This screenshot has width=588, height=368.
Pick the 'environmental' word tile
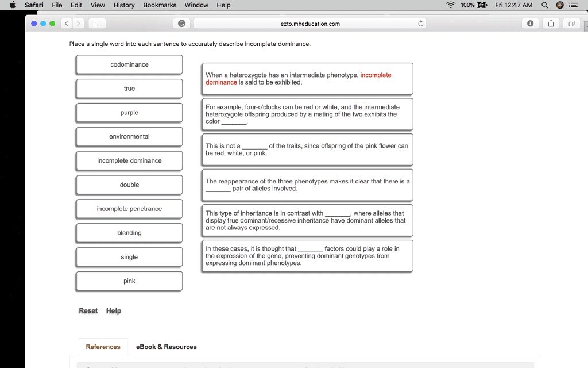(129, 137)
